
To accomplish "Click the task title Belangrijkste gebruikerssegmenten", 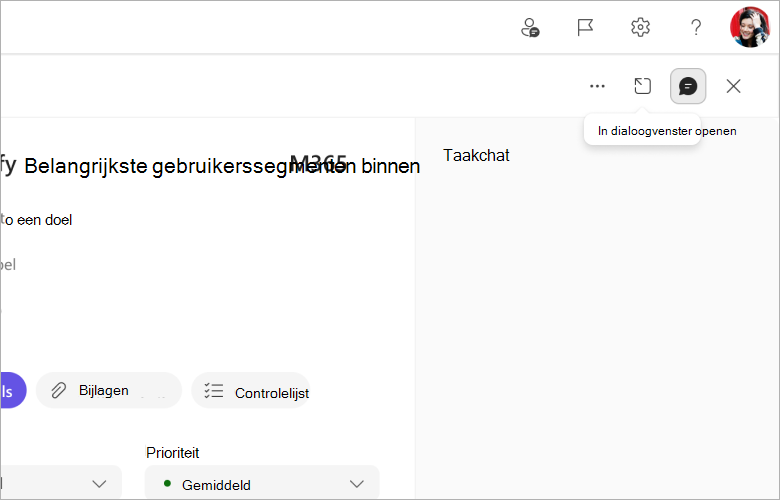I will point(222,166).
